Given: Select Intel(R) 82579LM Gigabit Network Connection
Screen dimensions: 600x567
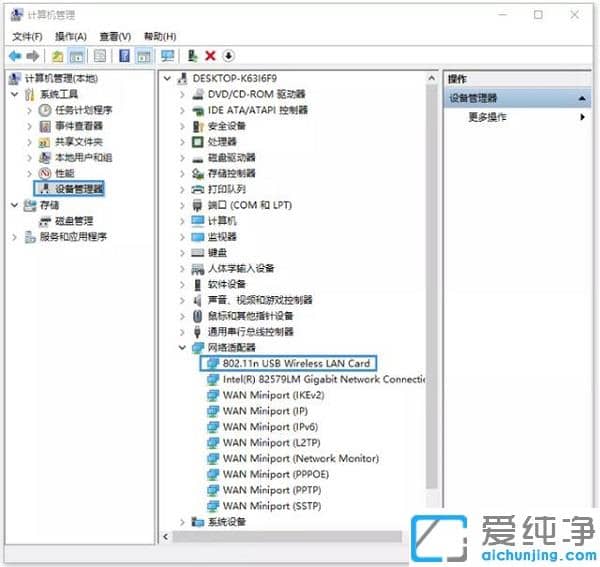Looking at the screenshot, I should [324, 380].
